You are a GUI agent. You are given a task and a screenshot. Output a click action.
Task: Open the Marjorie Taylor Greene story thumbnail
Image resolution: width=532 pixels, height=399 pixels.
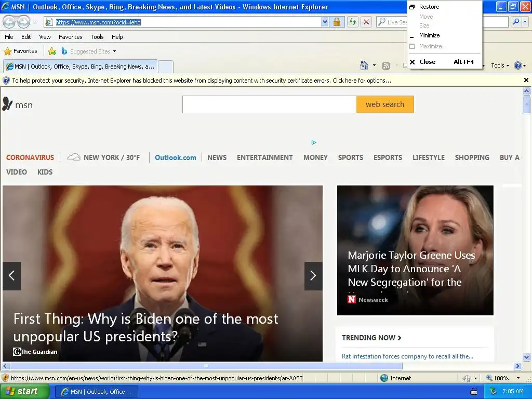tap(415, 250)
